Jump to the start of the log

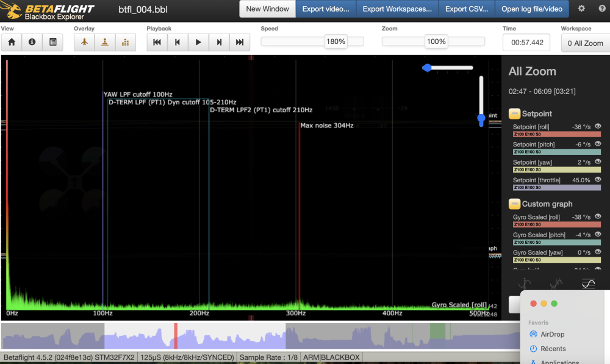157,42
